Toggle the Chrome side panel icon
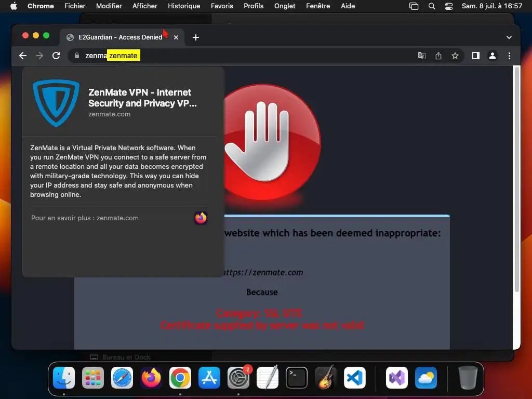Image resolution: width=532 pixels, height=399 pixels. (x=476, y=56)
